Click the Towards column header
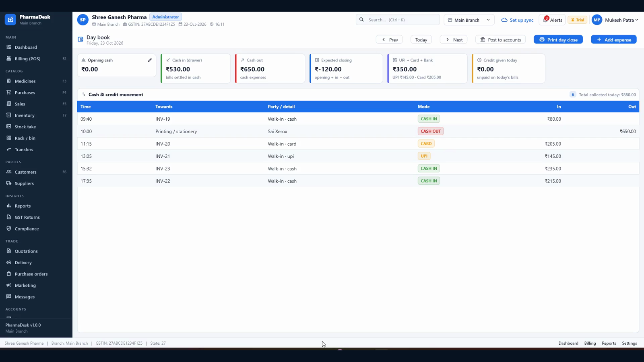Image resolution: width=644 pixels, height=362 pixels. (164, 107)
